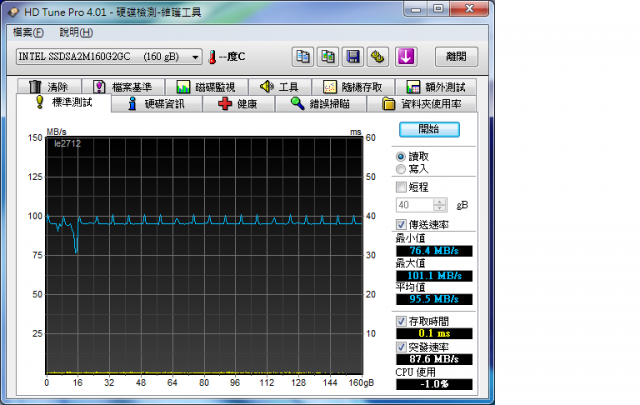This screenshot has width=640, height=405.
Task: Click the thermometer temperature icon
Action: point(212,57)
